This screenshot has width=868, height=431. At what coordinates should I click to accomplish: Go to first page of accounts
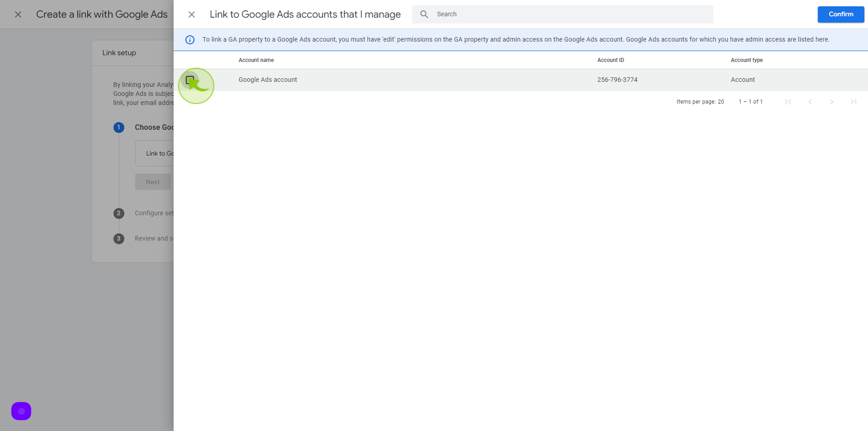[788, 102]
